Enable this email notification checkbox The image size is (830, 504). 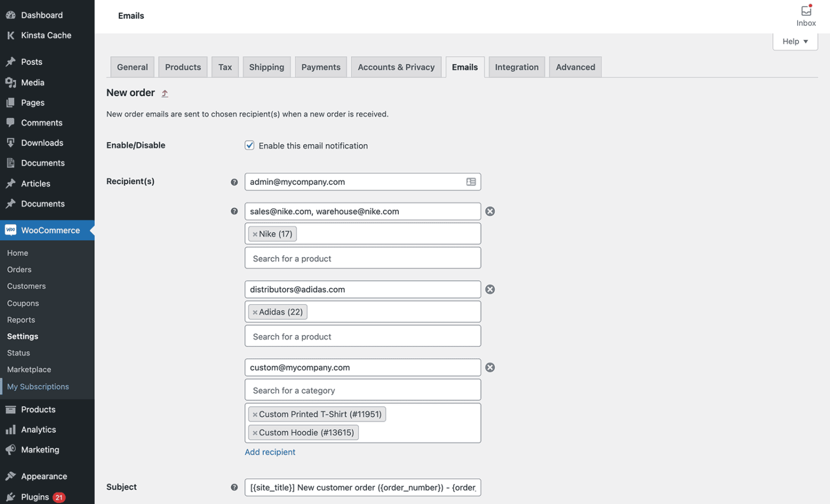tap(249, 145)
